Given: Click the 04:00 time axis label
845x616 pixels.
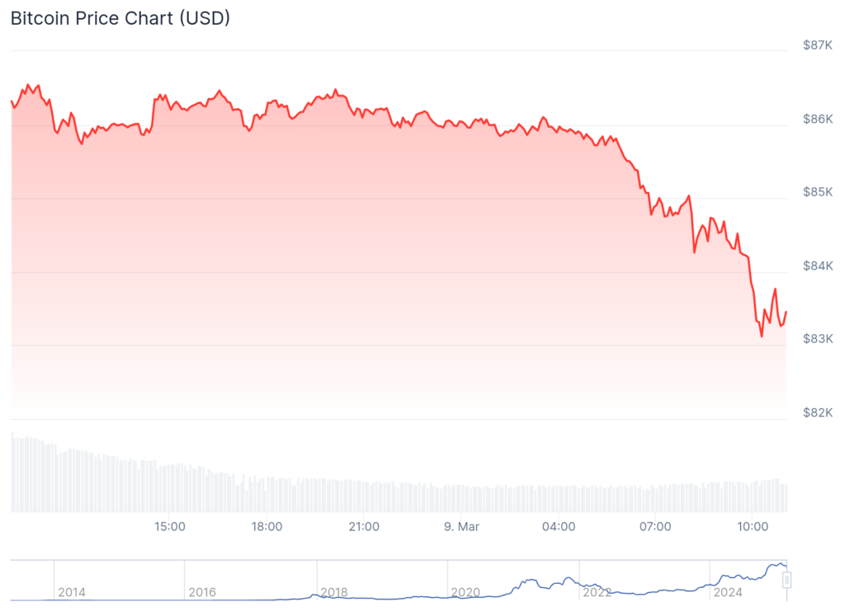Looking at the screenshot, I should 559,526.
